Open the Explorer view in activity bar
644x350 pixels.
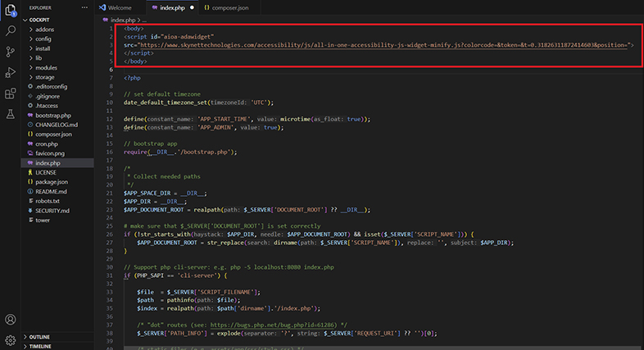coord(11,10)
